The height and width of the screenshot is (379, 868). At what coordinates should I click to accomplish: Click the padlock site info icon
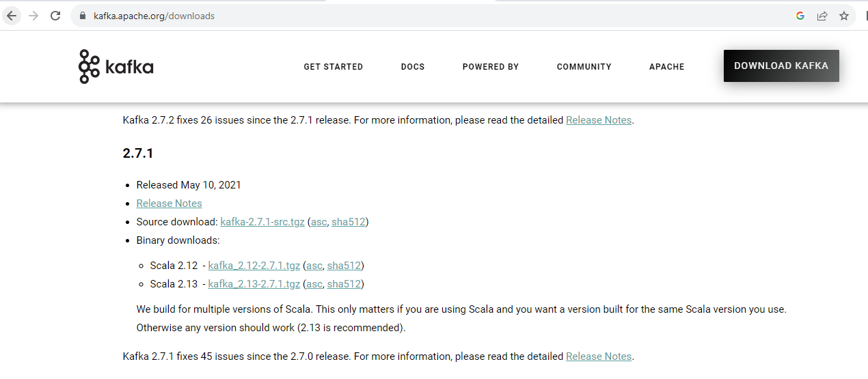coord(83,16)
